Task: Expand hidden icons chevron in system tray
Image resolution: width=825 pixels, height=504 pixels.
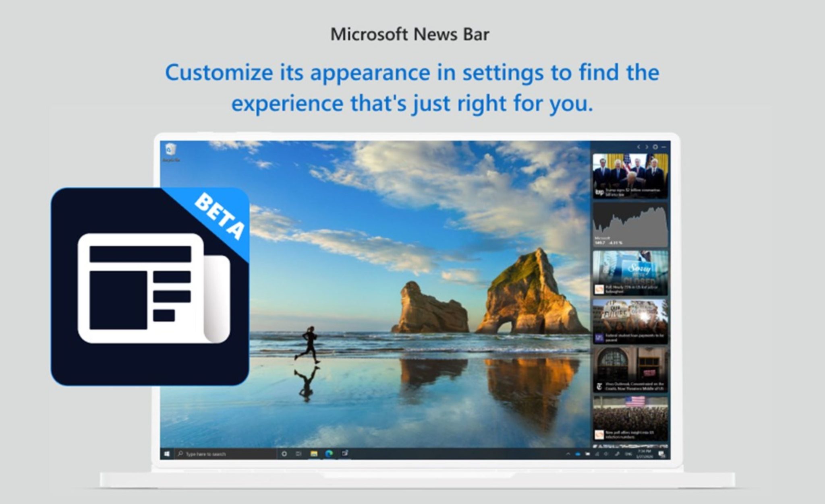Action: pos(568,453)
